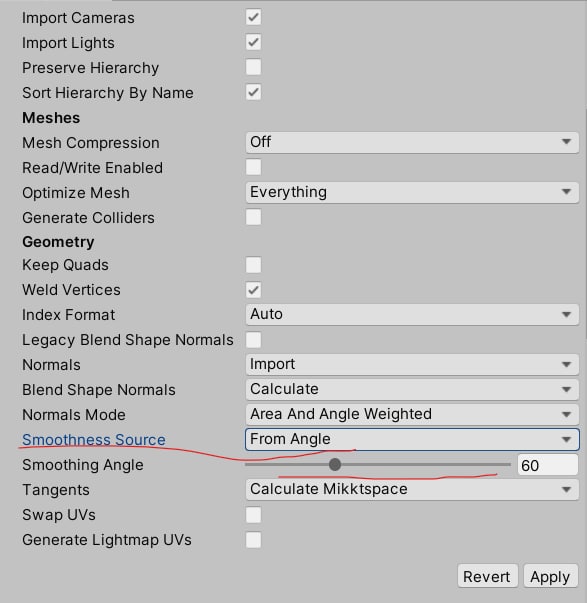The height and width of the screenshot is (603, 587).
Task: Toggle Sort Hierarchy By Name
Action: [x=253, y=92]
